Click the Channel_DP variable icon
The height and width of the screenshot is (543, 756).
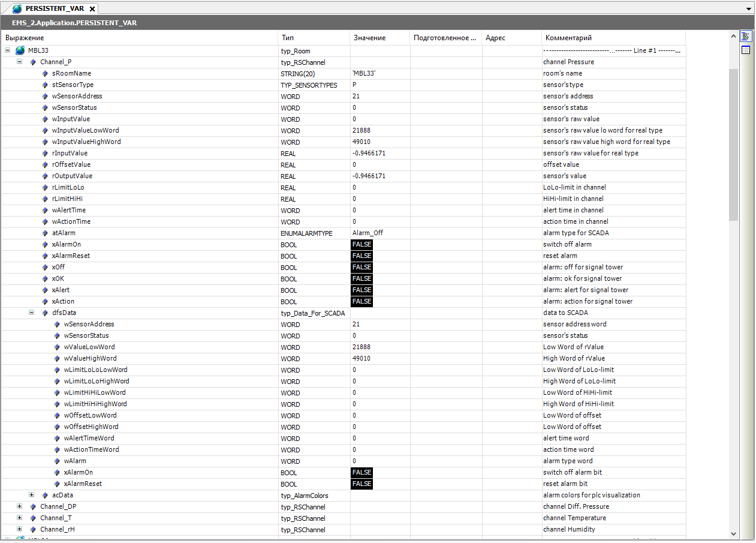click(33, 506)
